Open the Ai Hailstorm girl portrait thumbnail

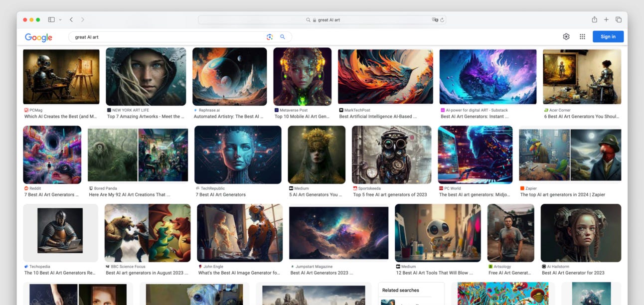[x=581, y=233]
